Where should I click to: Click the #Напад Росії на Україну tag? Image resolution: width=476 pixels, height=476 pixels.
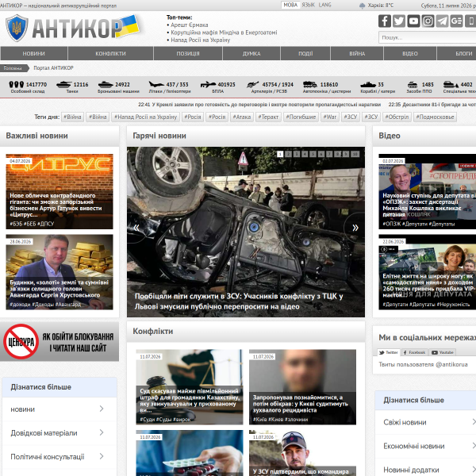point(145,117)
